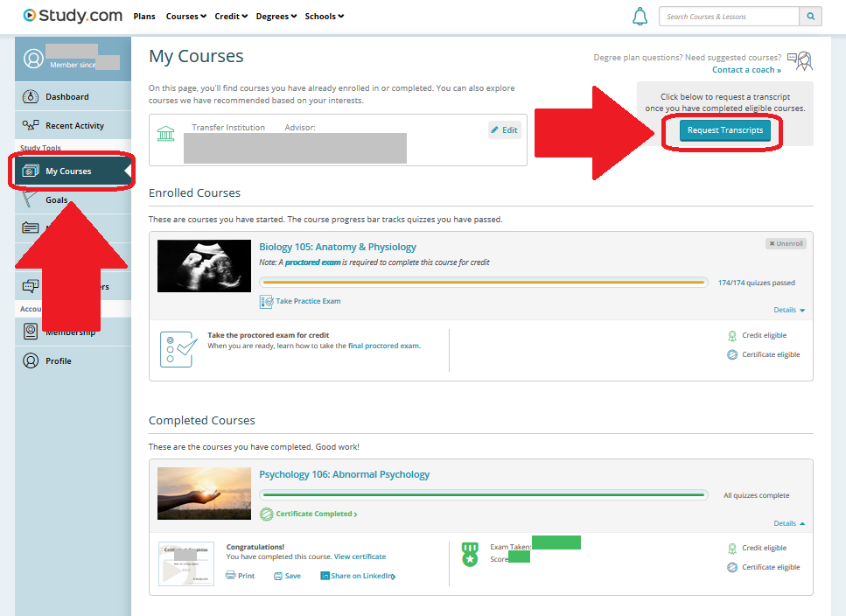Image resolution: width=846 pixels, height=616 pixels.
Task: Unenroll from Biology 105 course
Action: 786,243
